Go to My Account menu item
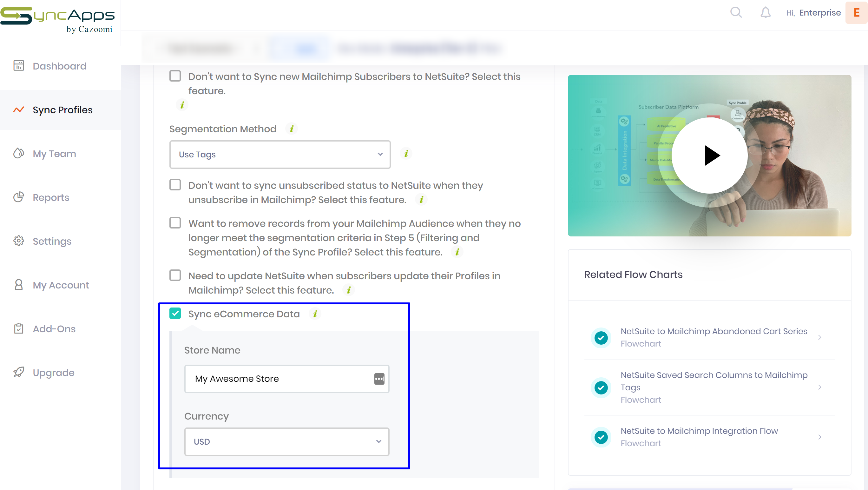 coord(61,285)
